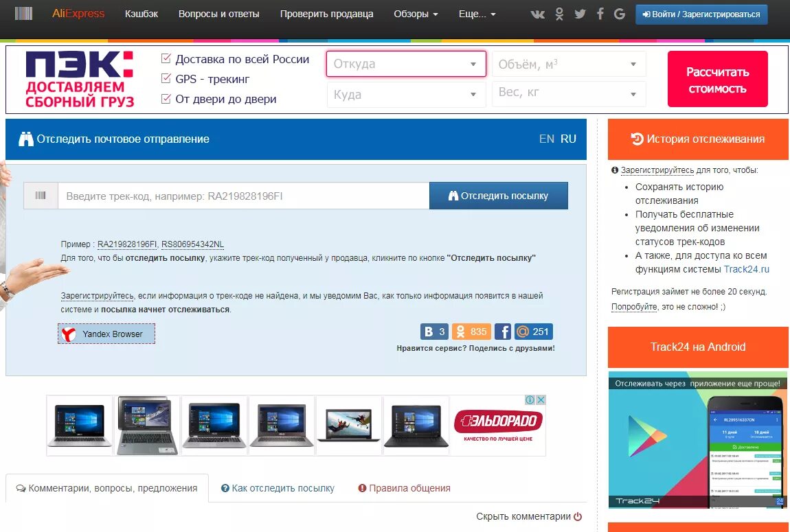
Task: Click Рассчитать стоимость button
Action: pos(717,79)
